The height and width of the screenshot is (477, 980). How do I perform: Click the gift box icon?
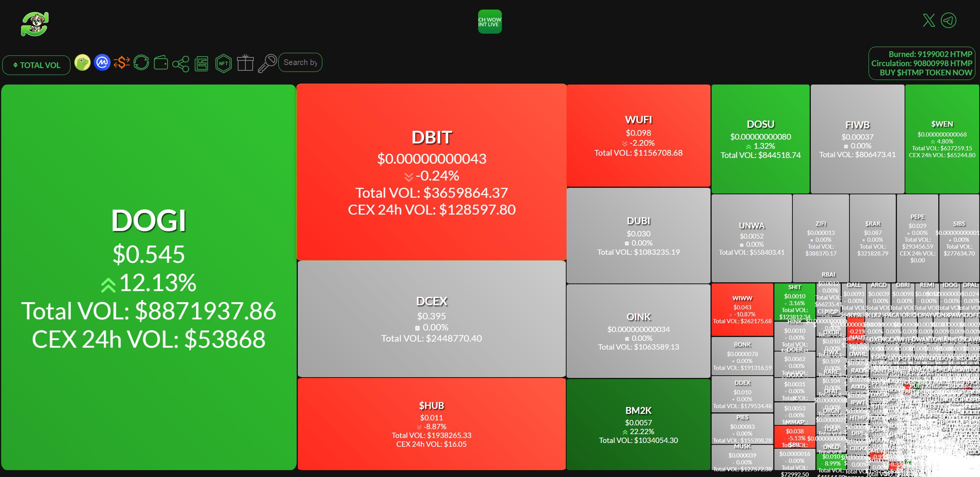[245, 63]
